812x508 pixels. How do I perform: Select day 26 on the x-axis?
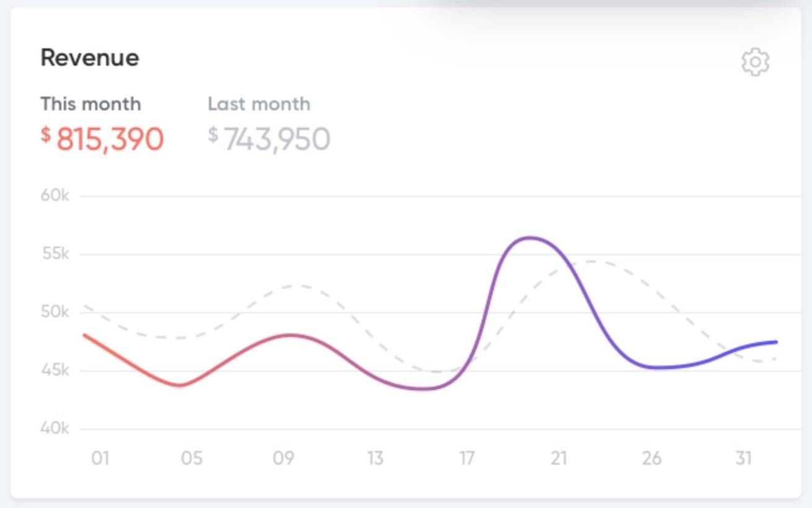tap(651, 458)
